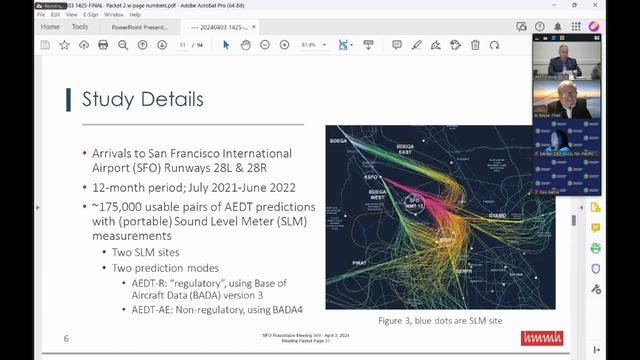Click the stamp tool icon
The width and height of the screenshot is (640, 360).
(x=456, y=45)
